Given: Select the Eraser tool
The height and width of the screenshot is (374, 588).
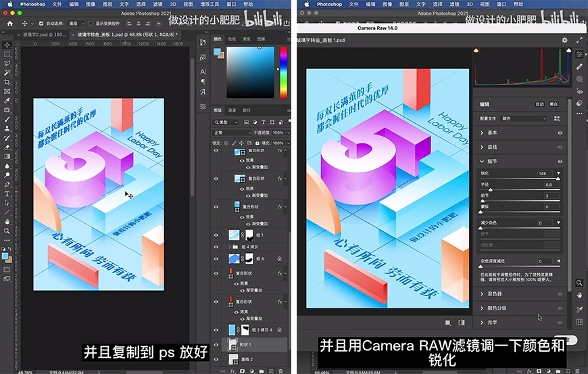Looking at the screenshot, I should point(7,147).
